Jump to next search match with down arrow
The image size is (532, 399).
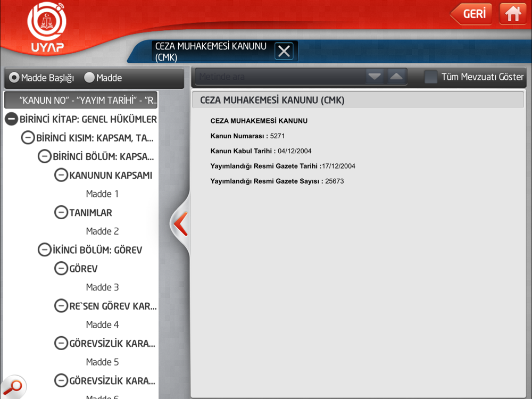tap(375, 77)
